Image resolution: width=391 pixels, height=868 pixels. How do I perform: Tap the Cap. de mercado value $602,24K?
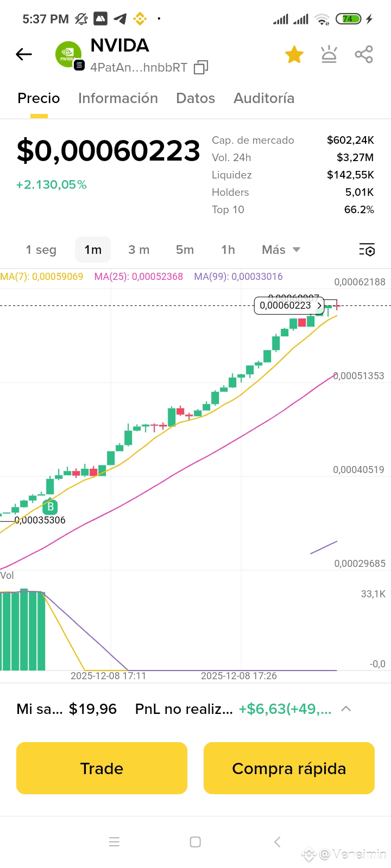pos(350,140)
